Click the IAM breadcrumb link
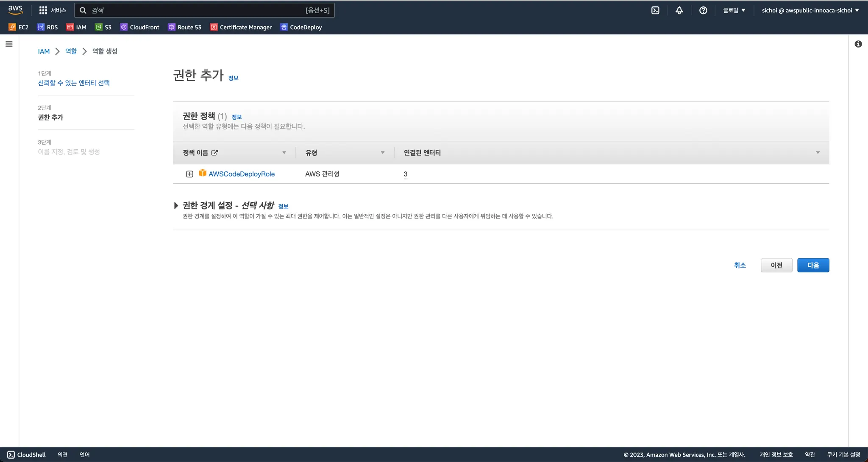 pos(44,51)
